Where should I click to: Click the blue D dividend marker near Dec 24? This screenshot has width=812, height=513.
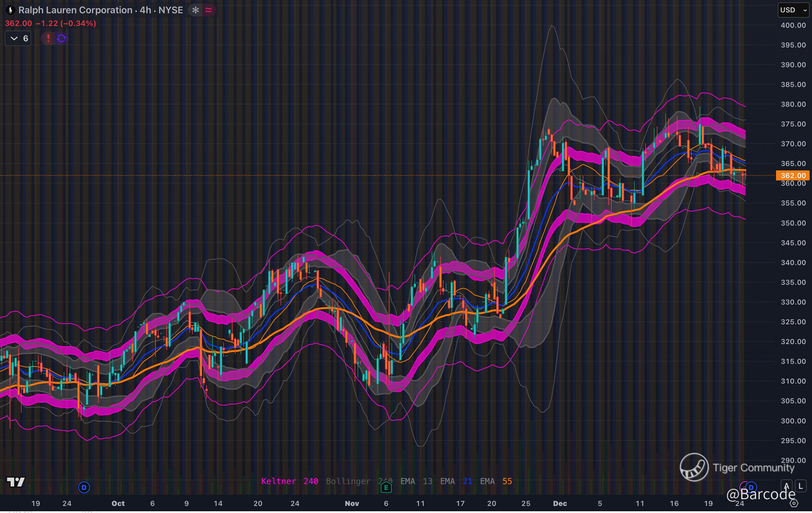click(x=751, y=487)
